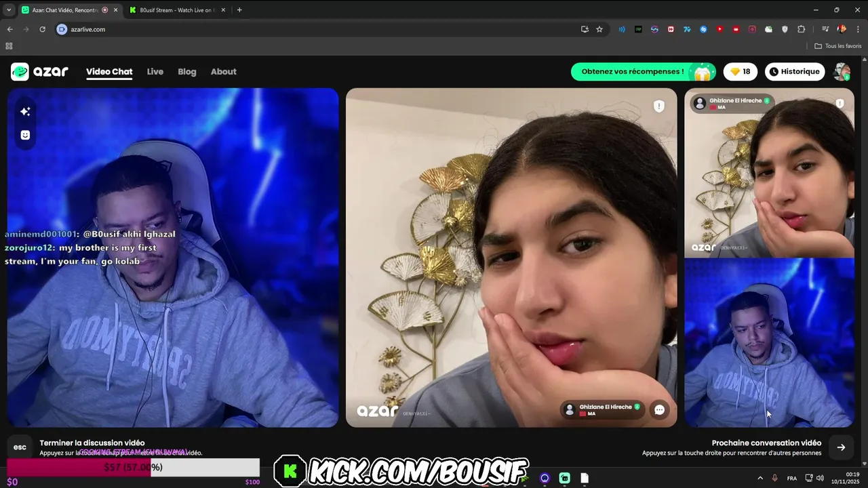Open the About link
Image resolution: width=868 pixels, height=488 pixels.
tap(223, 72)
